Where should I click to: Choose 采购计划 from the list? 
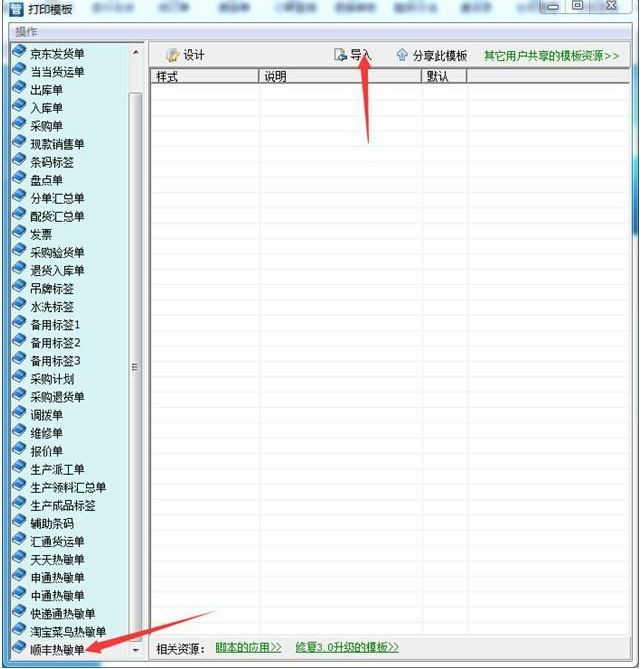click(52, 379)
